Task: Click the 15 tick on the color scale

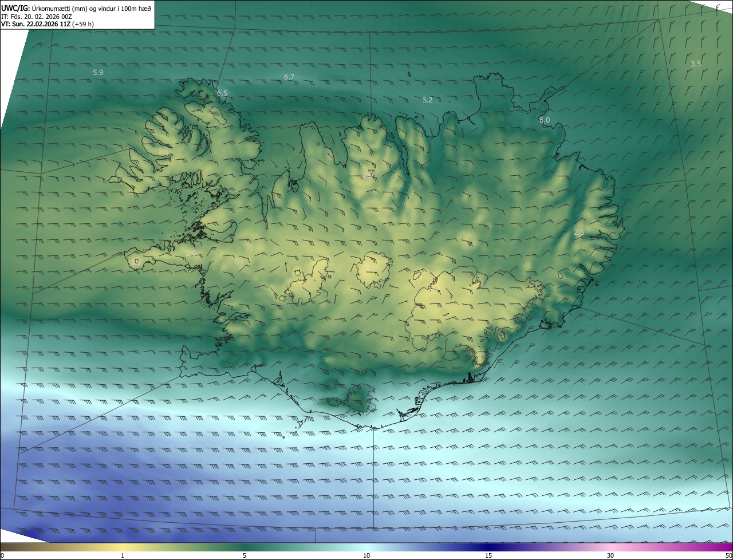Action: click(488, 556)
